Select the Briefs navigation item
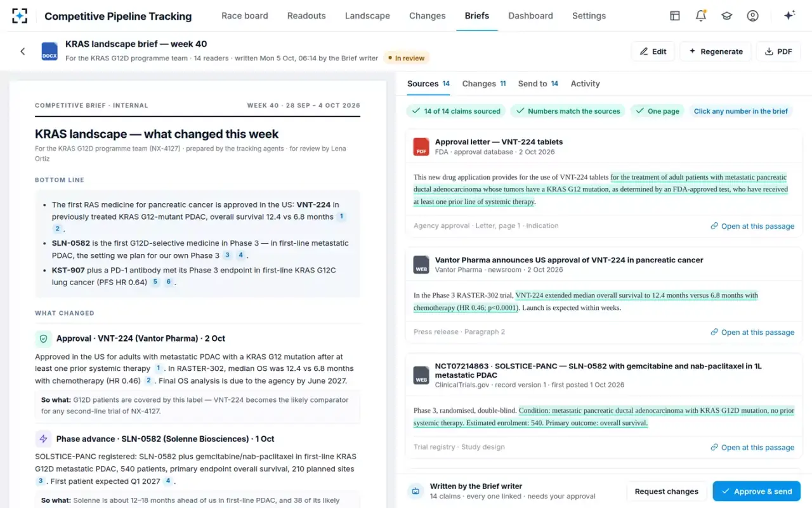This screenshot has height=508, width=812. click(x=477, y=16)
